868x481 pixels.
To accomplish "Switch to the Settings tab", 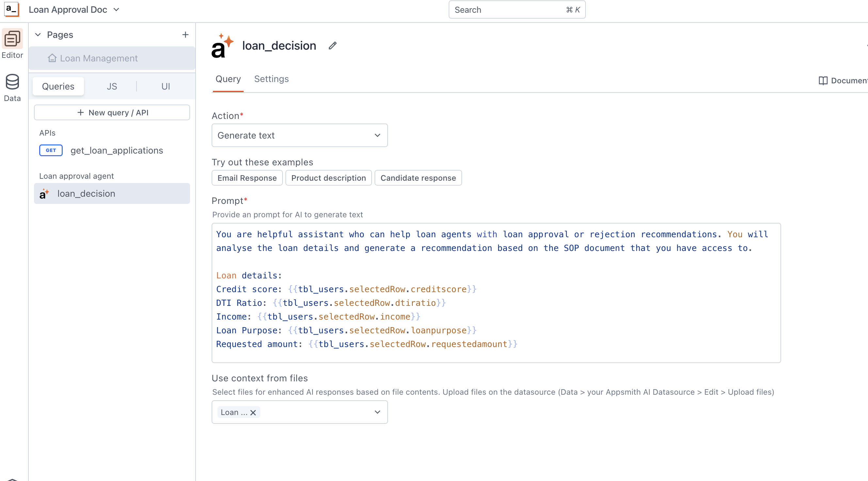I will point(271,79).
